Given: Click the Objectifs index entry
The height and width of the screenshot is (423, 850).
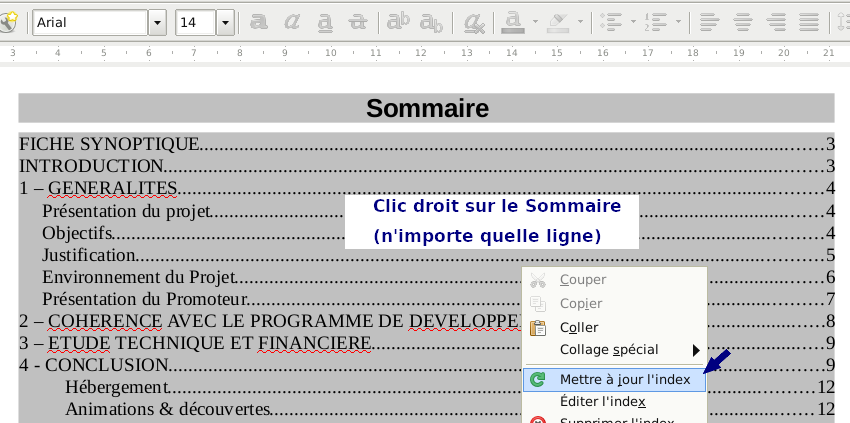Looking at the screenshot, I should pos(77,233).
